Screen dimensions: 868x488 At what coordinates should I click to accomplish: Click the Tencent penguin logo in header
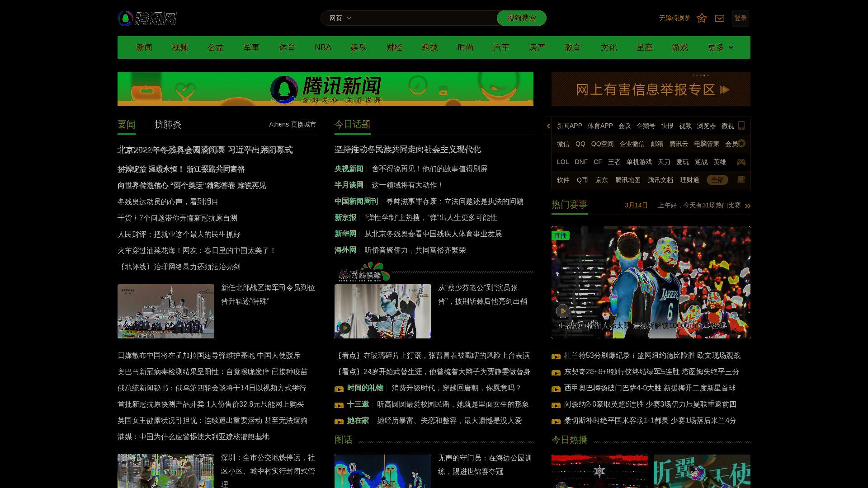point(147,18)
